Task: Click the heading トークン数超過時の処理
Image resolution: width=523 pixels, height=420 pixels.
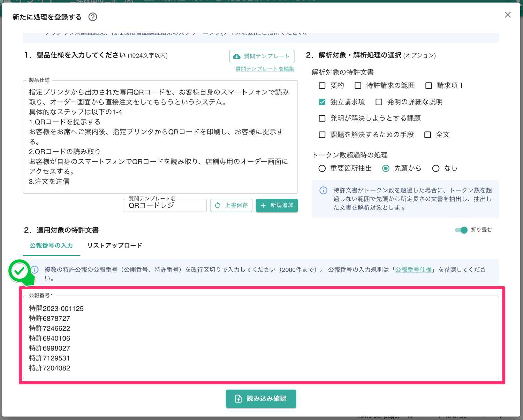Action: [x=350, y=155]
